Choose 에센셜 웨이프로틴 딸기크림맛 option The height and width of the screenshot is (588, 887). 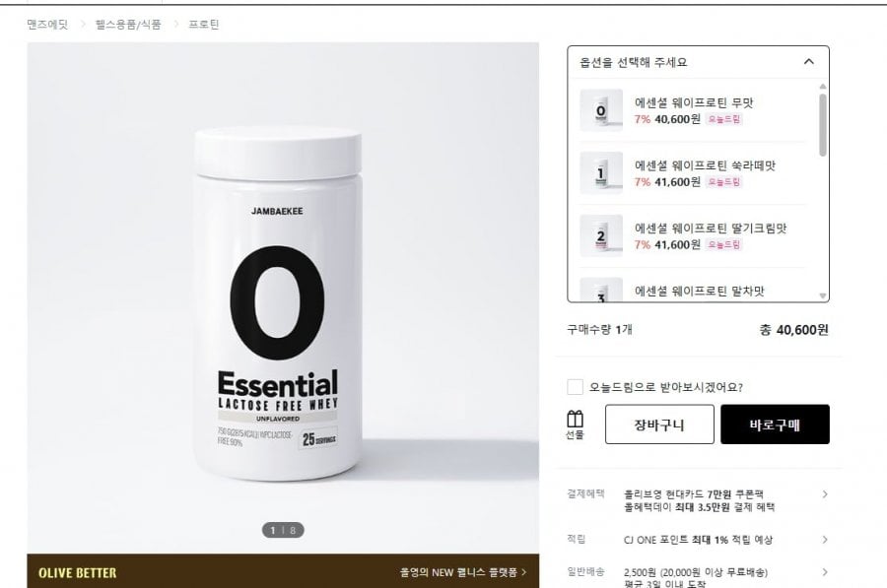(x=693, y=235)
